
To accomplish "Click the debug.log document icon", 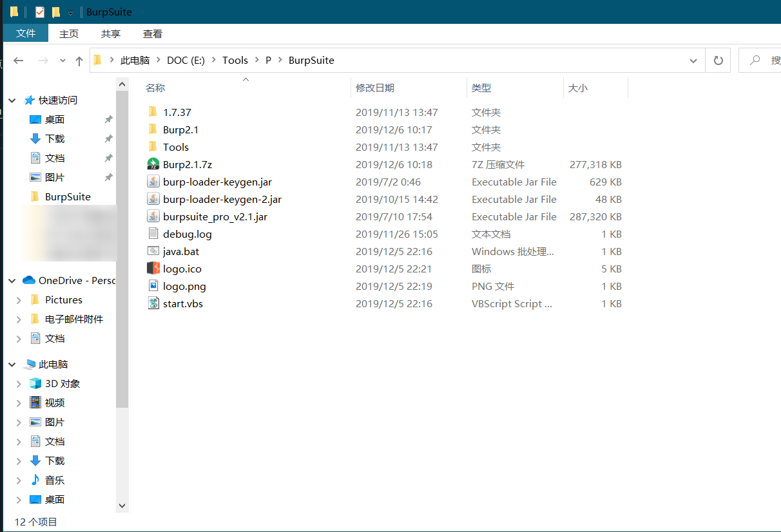I will pos(153,234).
